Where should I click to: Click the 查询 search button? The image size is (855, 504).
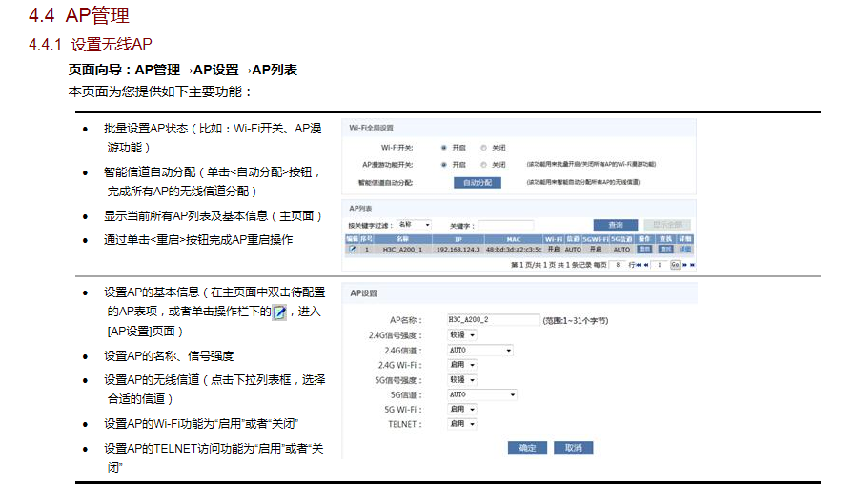616,225
